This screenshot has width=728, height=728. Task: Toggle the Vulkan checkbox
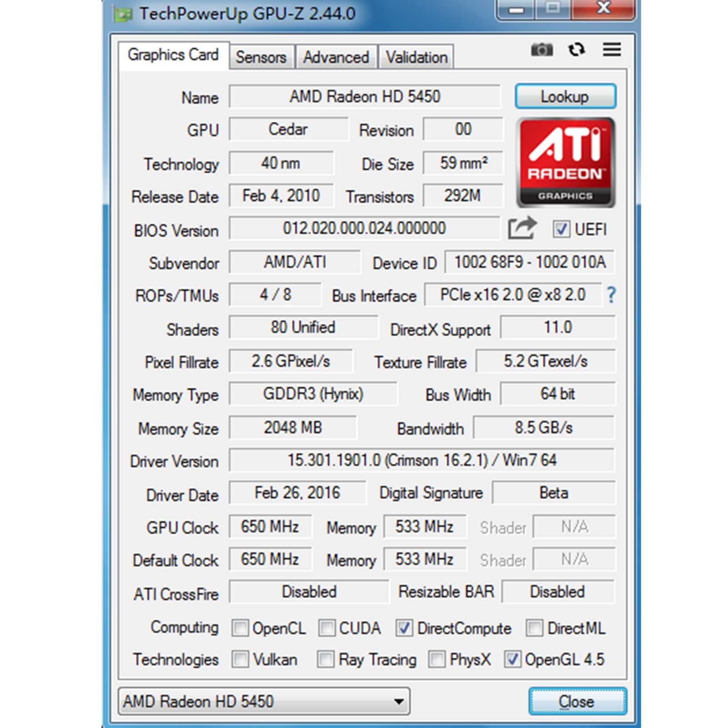click(x=240, y=659)
